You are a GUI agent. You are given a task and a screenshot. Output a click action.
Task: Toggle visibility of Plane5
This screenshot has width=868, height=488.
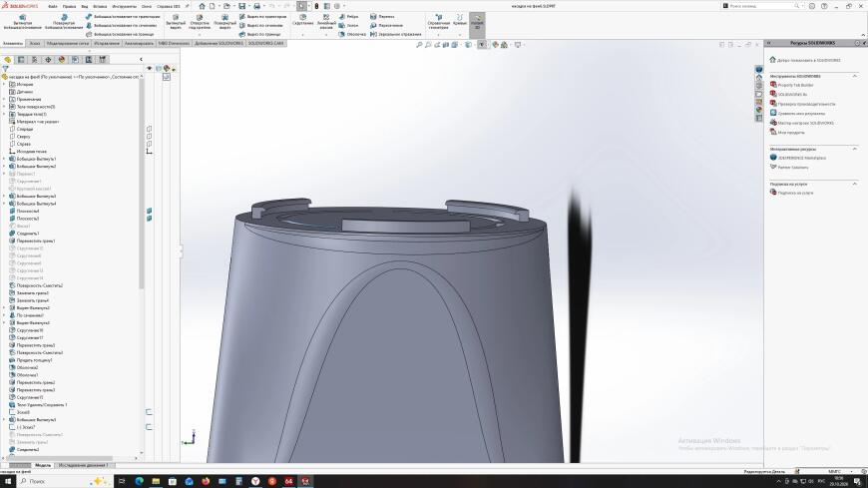point(149,219)
